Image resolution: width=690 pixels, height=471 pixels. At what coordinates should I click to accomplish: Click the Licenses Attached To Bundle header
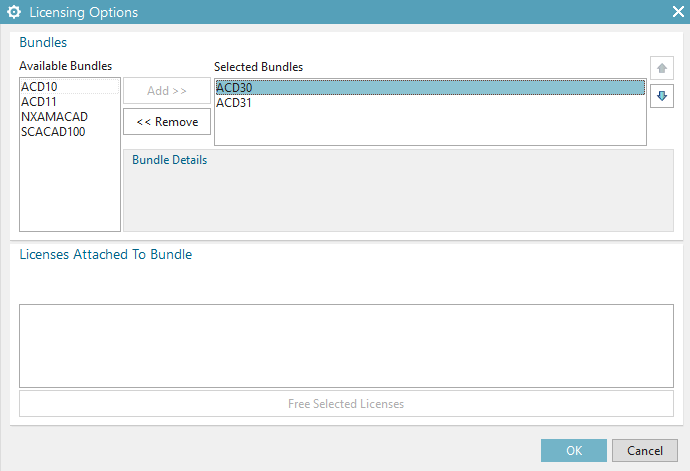pyautogui.click(x=106, y=254)
